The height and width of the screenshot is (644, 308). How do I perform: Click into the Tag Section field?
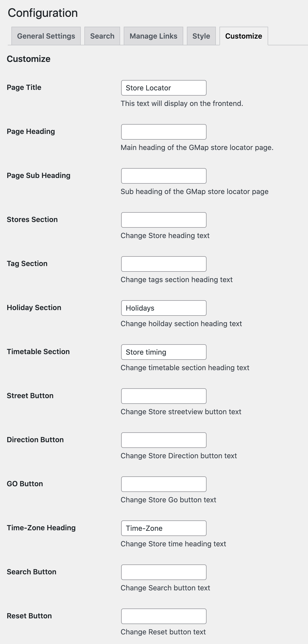(x=164, y=264)
